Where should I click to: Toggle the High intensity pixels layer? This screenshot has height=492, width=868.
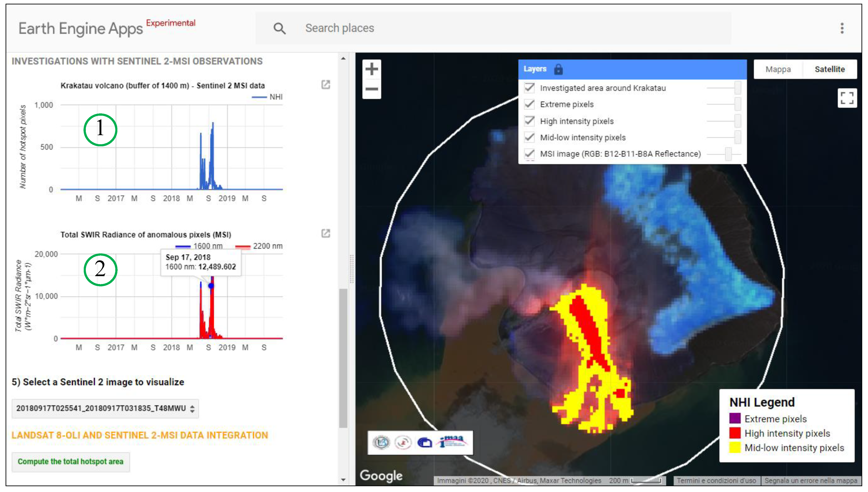(529, 121)
